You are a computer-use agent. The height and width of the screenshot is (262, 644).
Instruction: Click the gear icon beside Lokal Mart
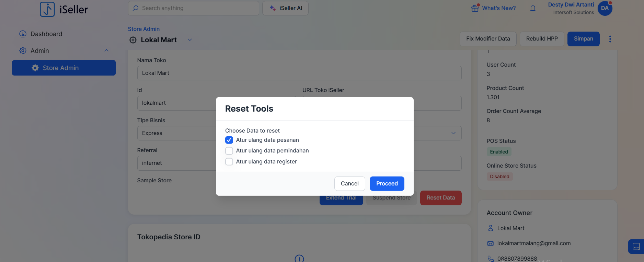pos(133,40)
